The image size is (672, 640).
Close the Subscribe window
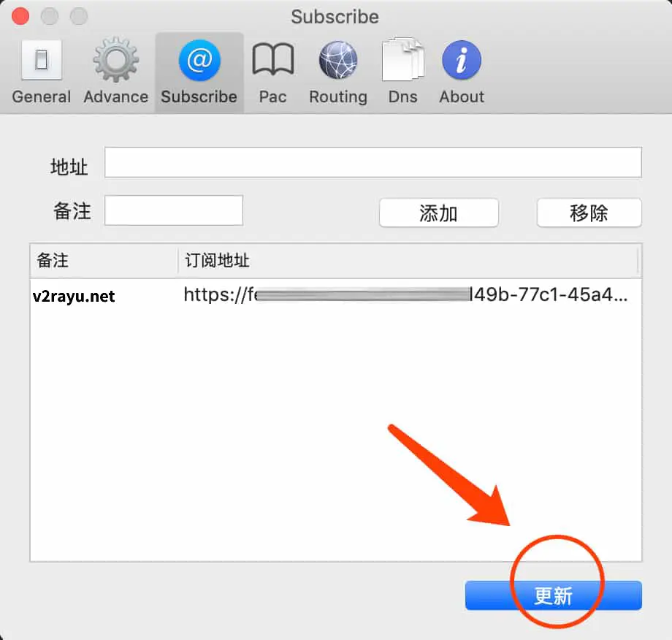[20, 16]
